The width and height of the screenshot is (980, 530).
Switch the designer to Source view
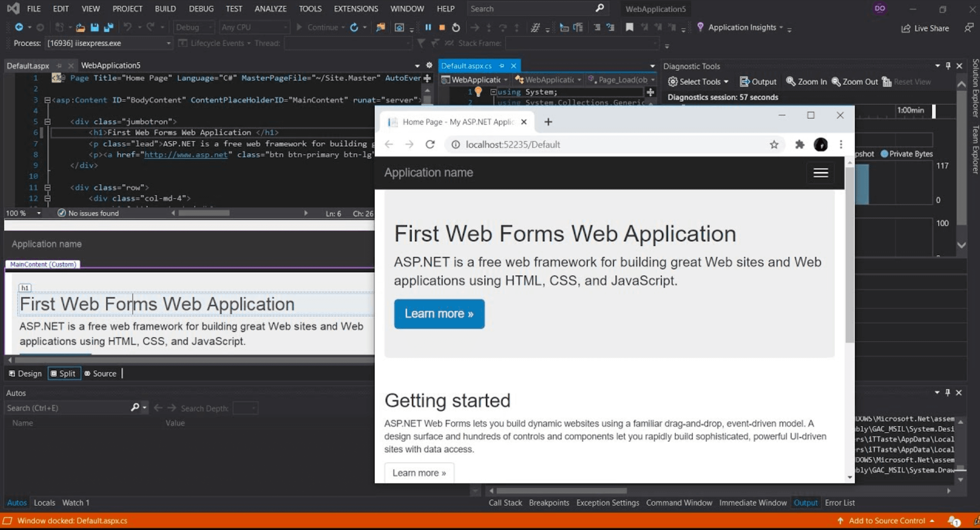(x=101, y=374)
